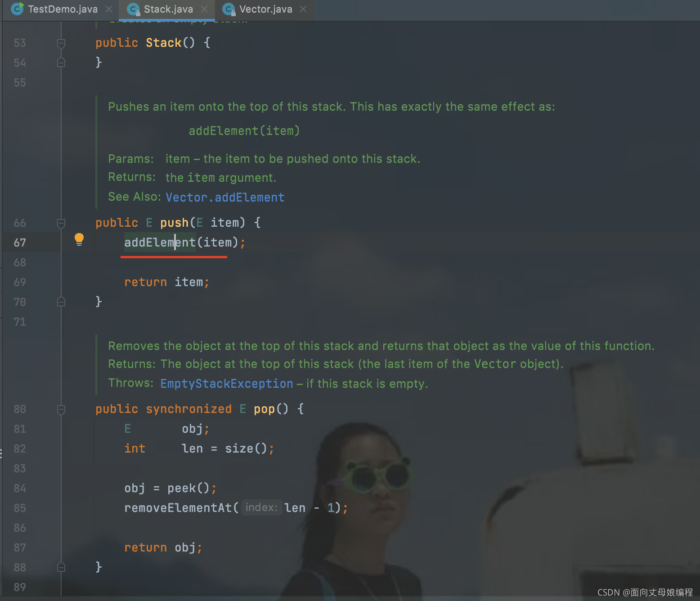This screenshot has height=601, width=700.
Task: Click the TestDemo.java class file icon
Action: (17, 9)
